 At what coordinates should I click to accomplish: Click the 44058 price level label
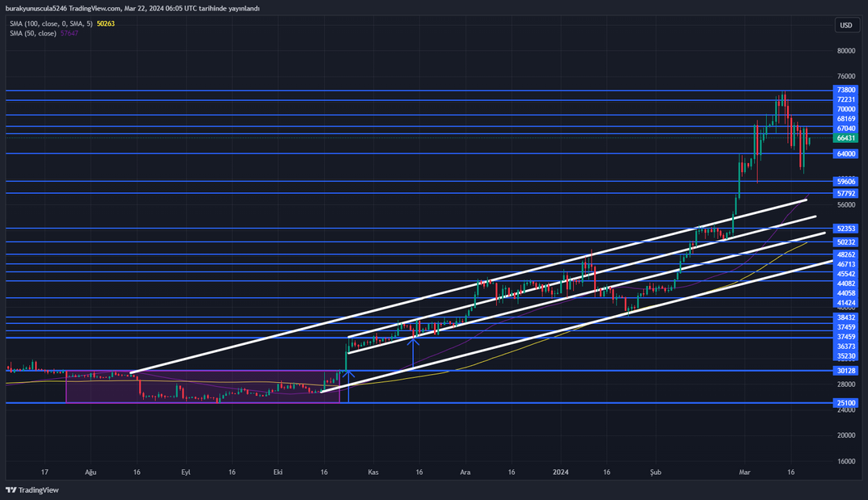coord(846,293)
